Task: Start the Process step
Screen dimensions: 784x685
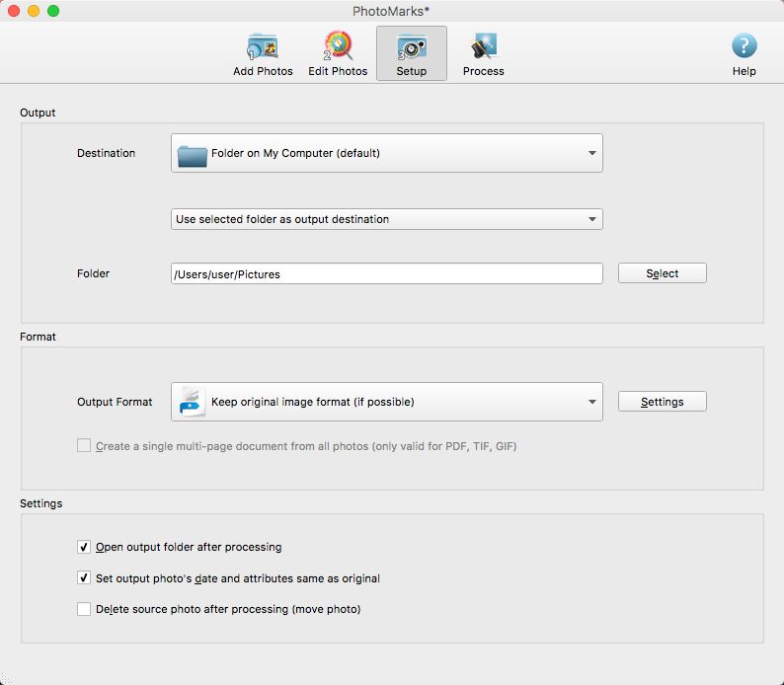Action: [x=483, y=54]
